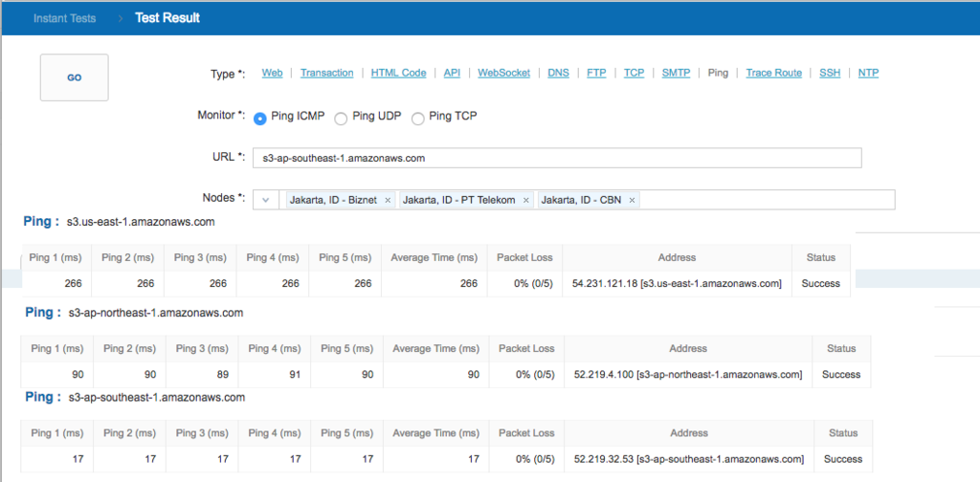This screenshot has width=980, height=482.
Task: Select the WebSocket test type
Action: coord(503,73)
